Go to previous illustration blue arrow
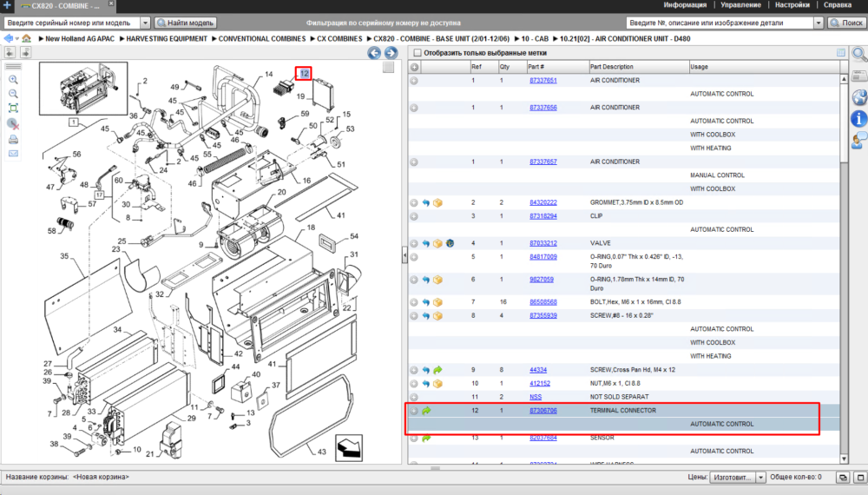 (x=374, y=53)
